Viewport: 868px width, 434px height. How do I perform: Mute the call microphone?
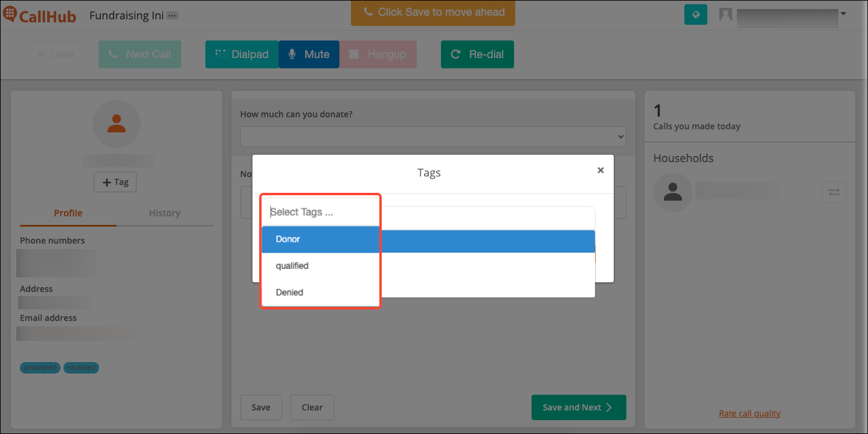pos(309,54)
